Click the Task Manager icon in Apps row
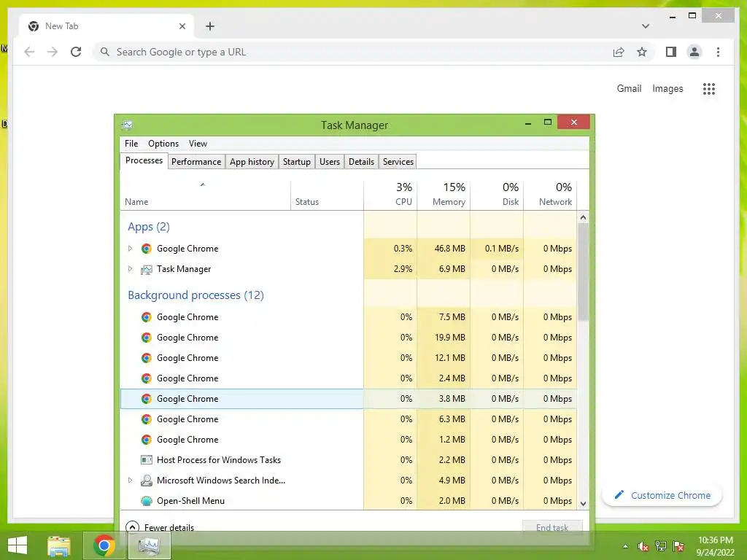 (x=146, y=269)
